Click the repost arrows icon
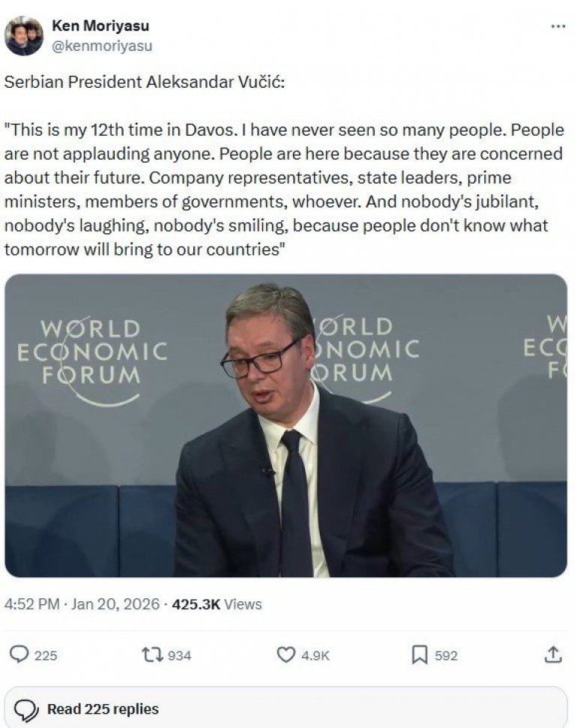 [152, 655]
